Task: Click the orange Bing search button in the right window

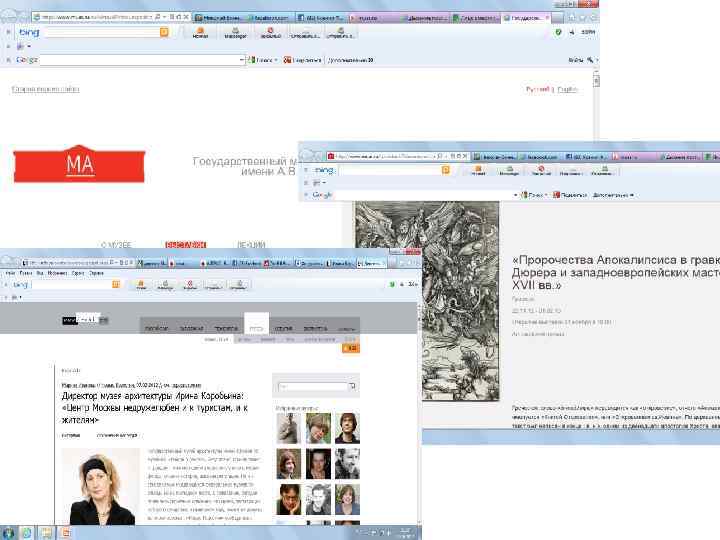Action: (445, 170)
